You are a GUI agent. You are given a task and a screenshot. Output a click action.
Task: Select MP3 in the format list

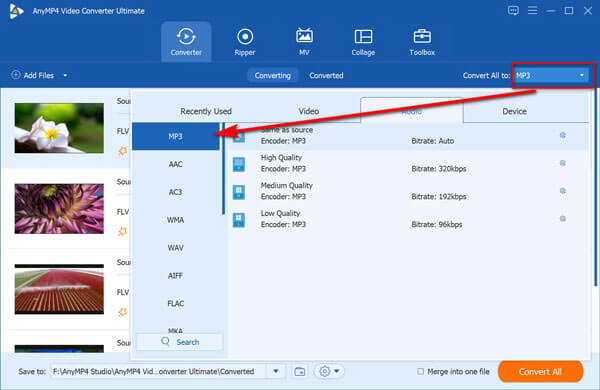coord(176,136)
